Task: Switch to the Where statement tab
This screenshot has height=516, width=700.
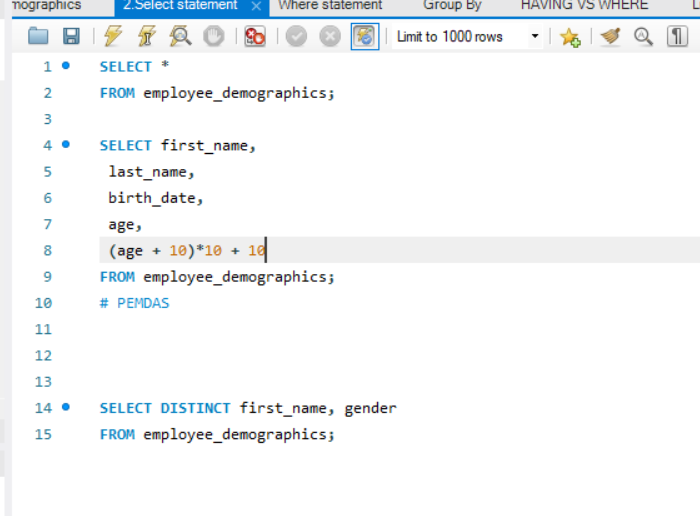Action: (330, 5)
